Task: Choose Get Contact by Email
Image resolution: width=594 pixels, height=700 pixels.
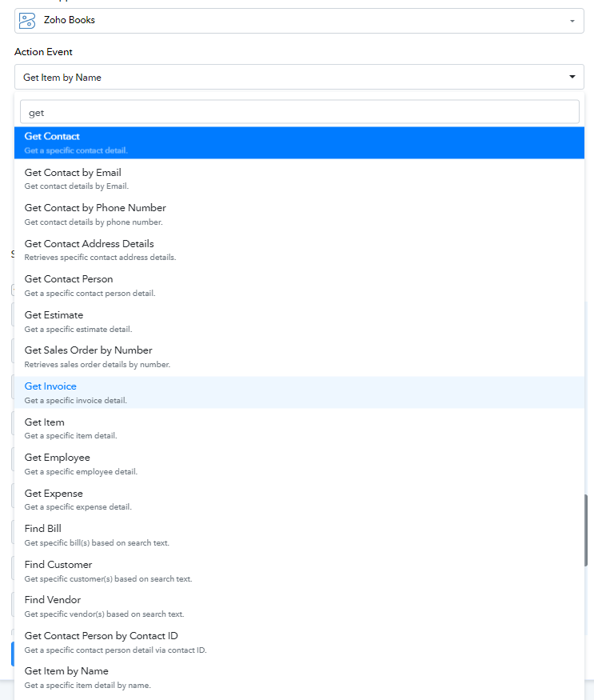Action: tap(299, 178)
